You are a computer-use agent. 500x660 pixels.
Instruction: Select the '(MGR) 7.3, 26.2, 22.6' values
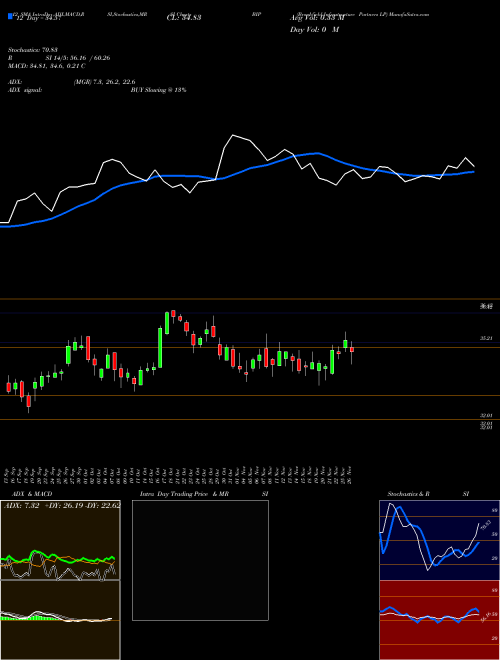point(104,82)
